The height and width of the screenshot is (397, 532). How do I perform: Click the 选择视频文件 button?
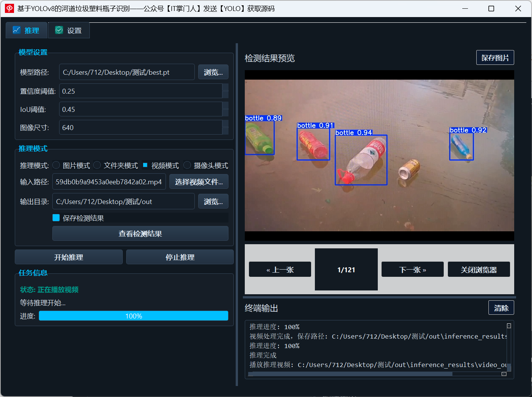click(199, 182)
